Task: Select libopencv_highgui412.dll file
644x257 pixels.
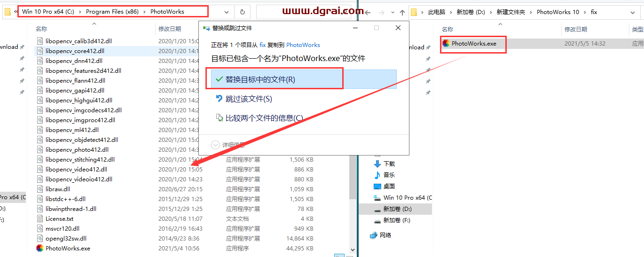Action: coord(79,100)
